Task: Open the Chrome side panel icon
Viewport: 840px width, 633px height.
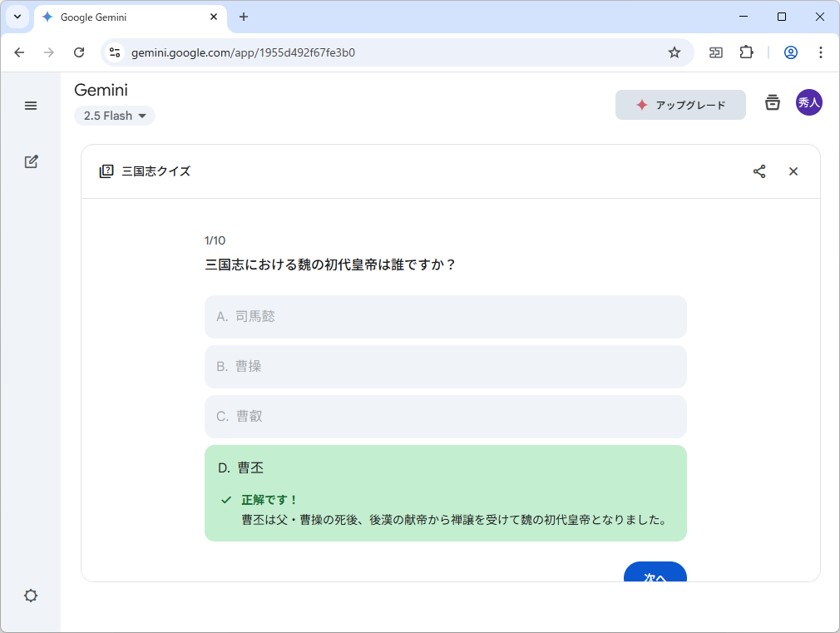Action: pyautogui.click(x=715, y=52)
